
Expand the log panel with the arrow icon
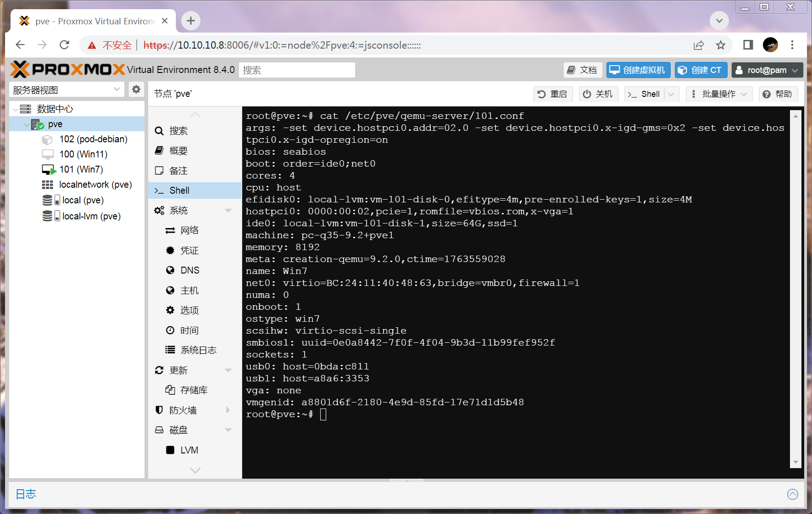[792, 494]
